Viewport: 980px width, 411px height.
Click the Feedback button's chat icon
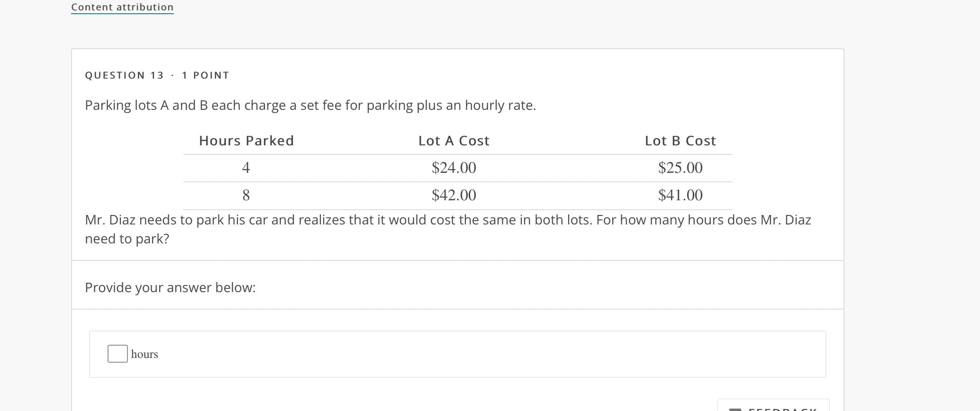click(x=735, y=409)
